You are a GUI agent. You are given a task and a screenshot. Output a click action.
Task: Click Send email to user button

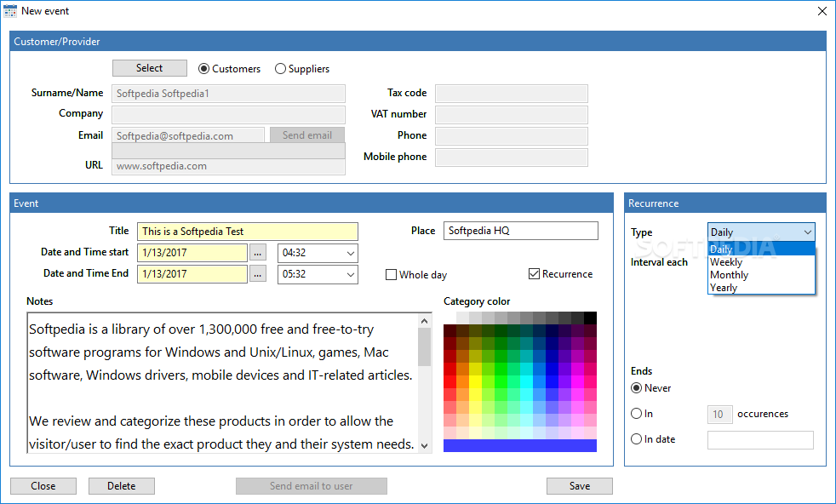tap(312, 486)
